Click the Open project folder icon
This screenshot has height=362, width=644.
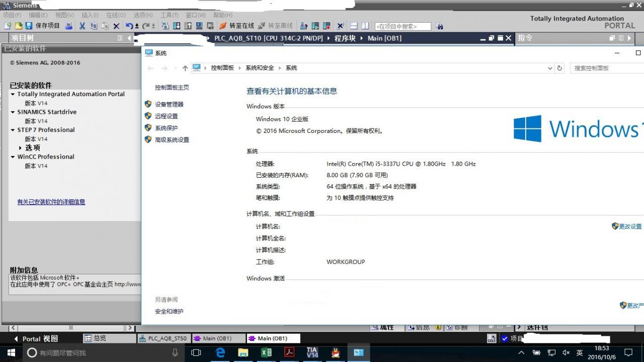pos(18,26)
